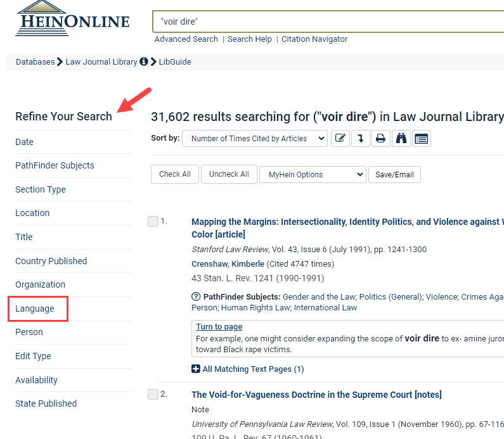This screenshot has width=504, height=439.
Task: Open The Void-for-Vagueness Doctrine article title
Action: click(x=316, y=395)
